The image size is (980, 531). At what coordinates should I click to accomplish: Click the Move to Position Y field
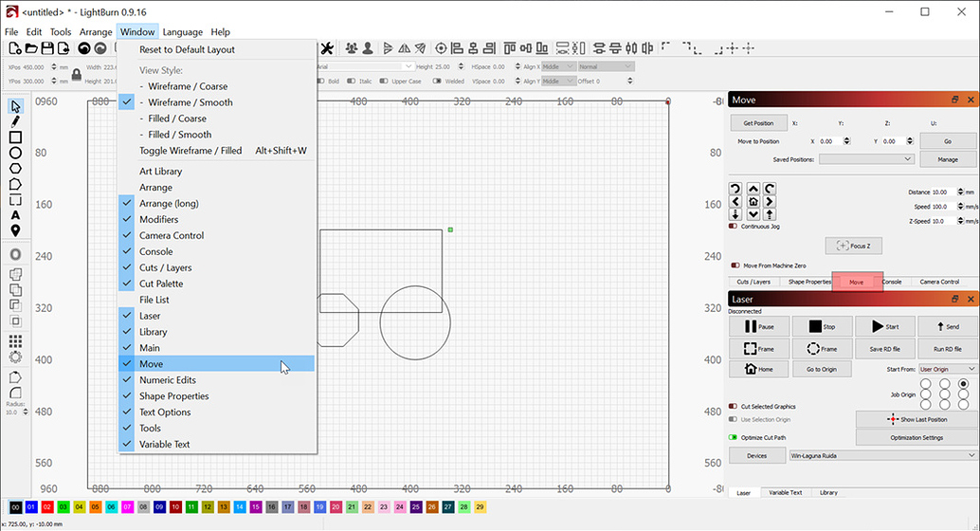[894, 141]
